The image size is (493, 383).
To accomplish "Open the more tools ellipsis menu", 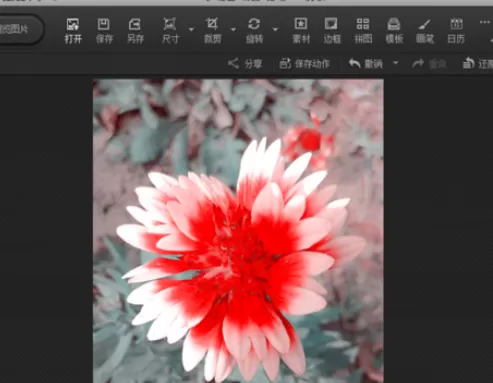I will tap(484, 22).
